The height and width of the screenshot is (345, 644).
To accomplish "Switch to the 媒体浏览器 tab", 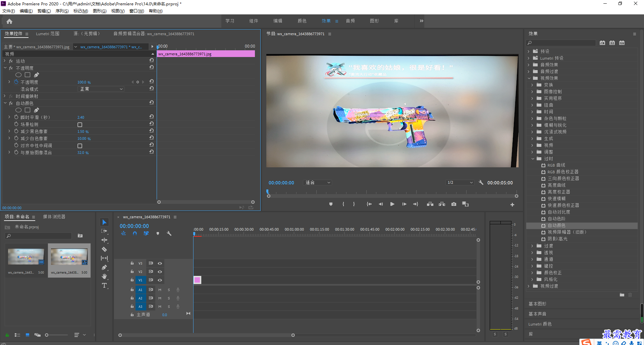I will [x=54, y=217].
